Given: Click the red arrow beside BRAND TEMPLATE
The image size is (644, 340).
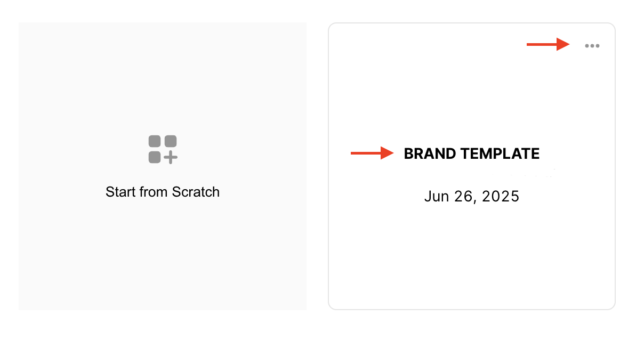Looking at the screenshot, I should [372, 153].
